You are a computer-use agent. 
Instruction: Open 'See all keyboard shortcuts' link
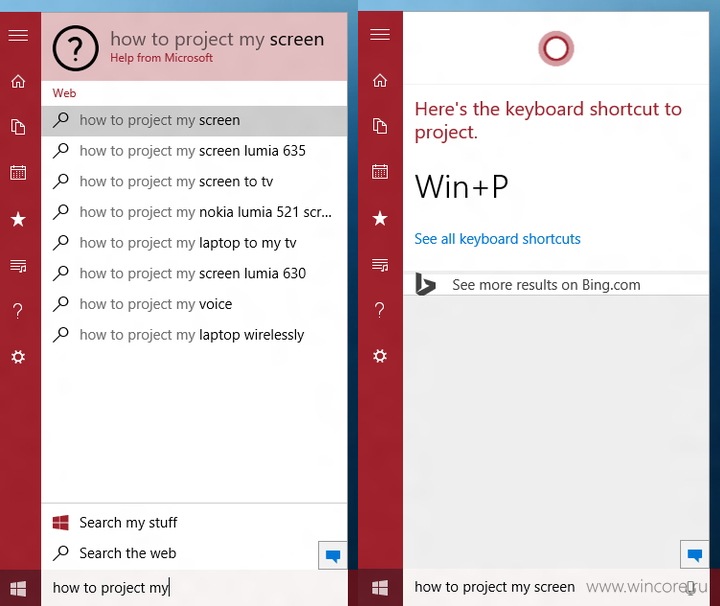point(497,239)
